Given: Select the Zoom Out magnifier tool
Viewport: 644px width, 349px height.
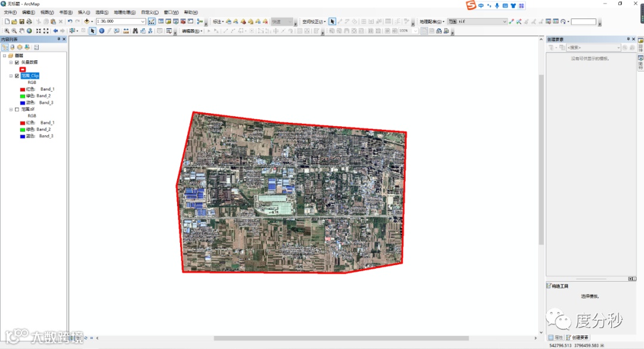Looking at the screenshot, I should 14,31.
